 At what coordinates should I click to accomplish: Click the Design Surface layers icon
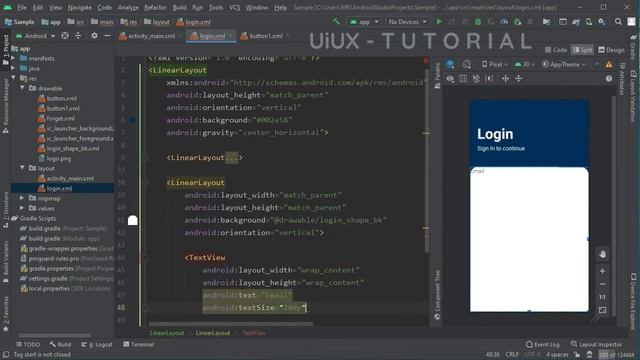coord(450,64)
